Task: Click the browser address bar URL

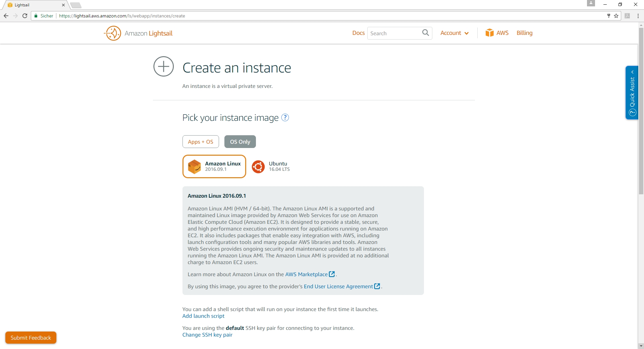Action: click(x=122, y=16)
